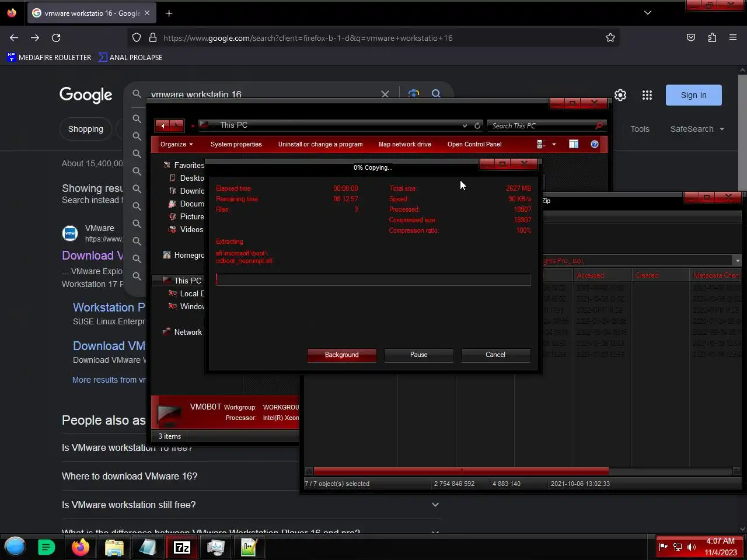Screen dimensions: 747x560
Task: Open the Firefox hamburger menu
Action: point(733,38)
